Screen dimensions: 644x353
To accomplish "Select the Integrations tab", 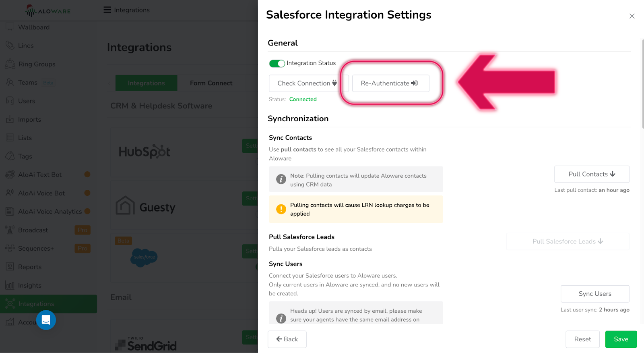I will (x=147, y=83).
